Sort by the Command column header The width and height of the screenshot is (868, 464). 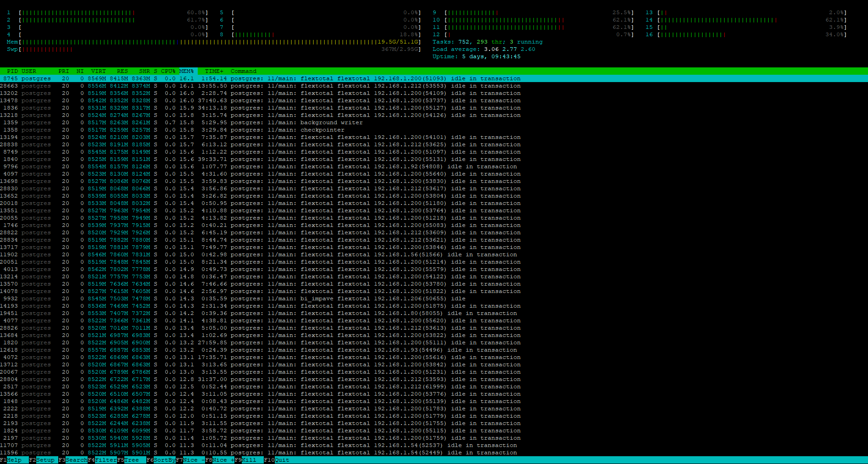[244, 71]
